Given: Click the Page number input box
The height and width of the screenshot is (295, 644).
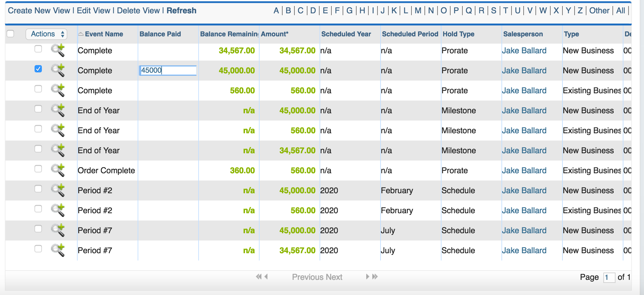Looking at the screenshot, I should coord(609,277).
